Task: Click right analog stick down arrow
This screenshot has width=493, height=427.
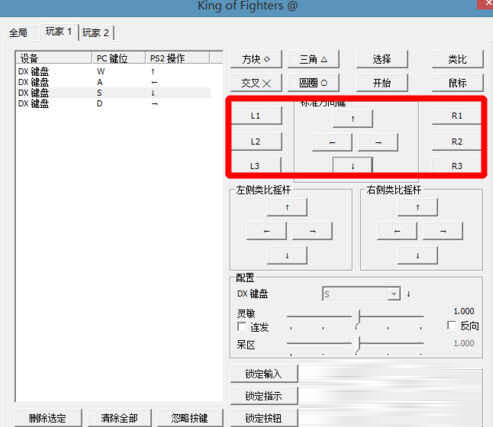Action: coord(418,256)
